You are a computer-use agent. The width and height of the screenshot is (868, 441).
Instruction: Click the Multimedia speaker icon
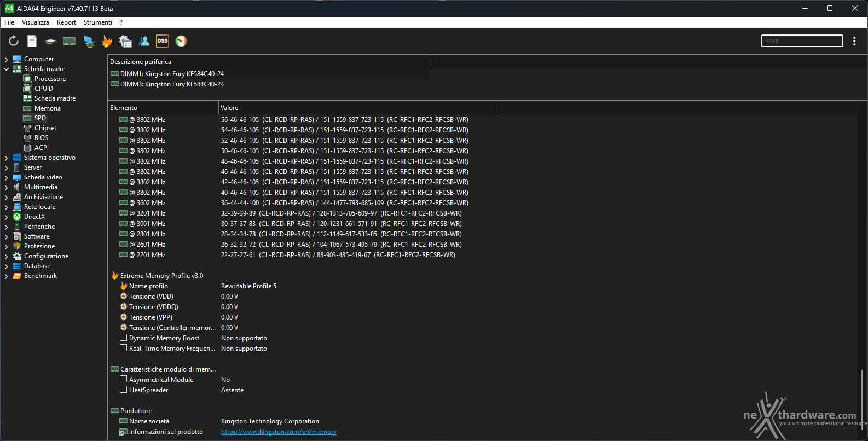[17, 187]
